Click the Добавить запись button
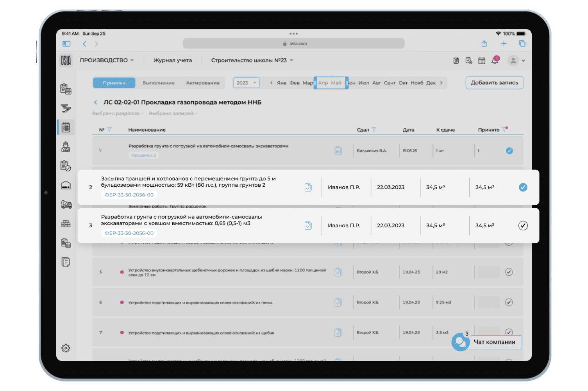This screenshot has width=588, height=391. click(x=494, y=83)
